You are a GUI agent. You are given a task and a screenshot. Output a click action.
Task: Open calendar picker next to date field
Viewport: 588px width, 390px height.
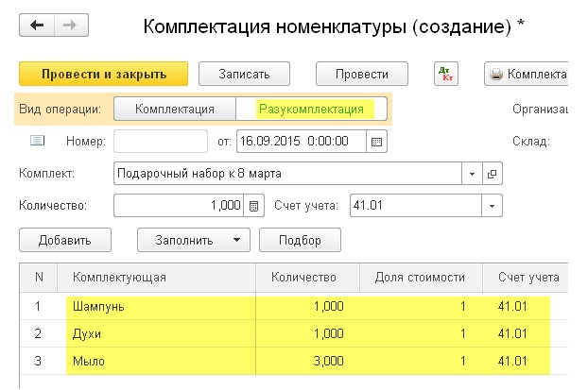(x=376, y=142)
